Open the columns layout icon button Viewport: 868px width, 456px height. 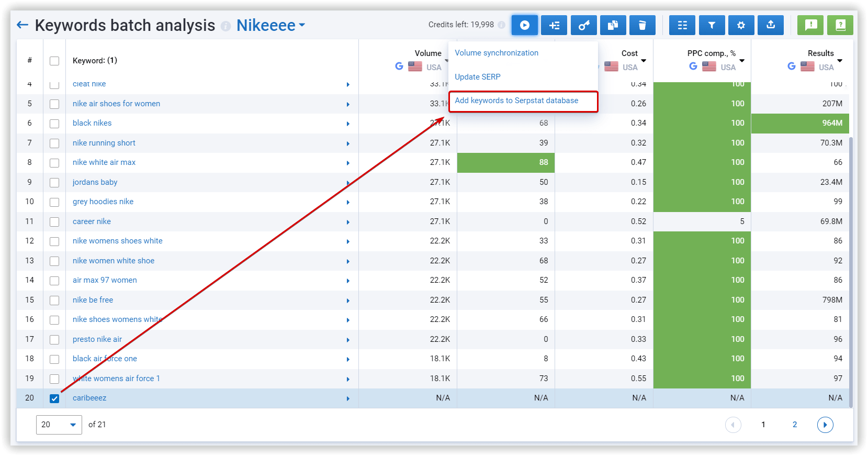682,25
